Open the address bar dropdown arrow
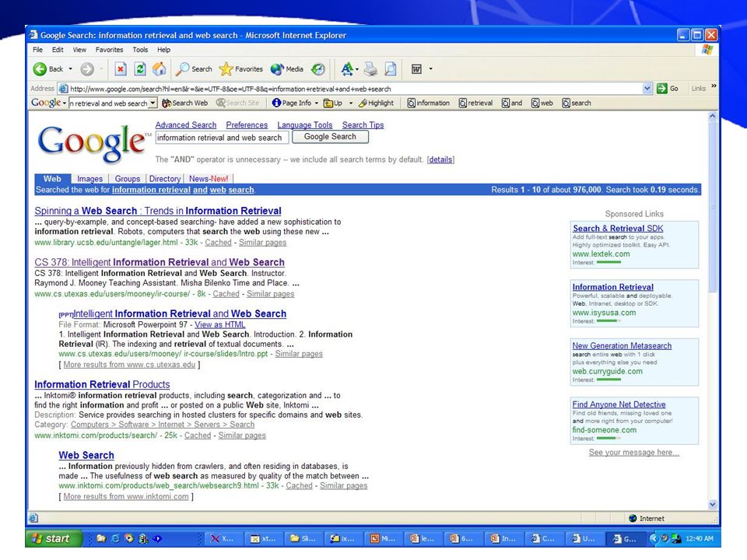 (x=647, y=89)
